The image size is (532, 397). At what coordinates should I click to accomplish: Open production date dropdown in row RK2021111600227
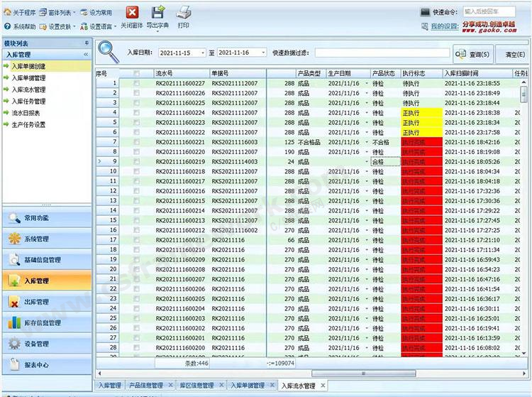367,83
